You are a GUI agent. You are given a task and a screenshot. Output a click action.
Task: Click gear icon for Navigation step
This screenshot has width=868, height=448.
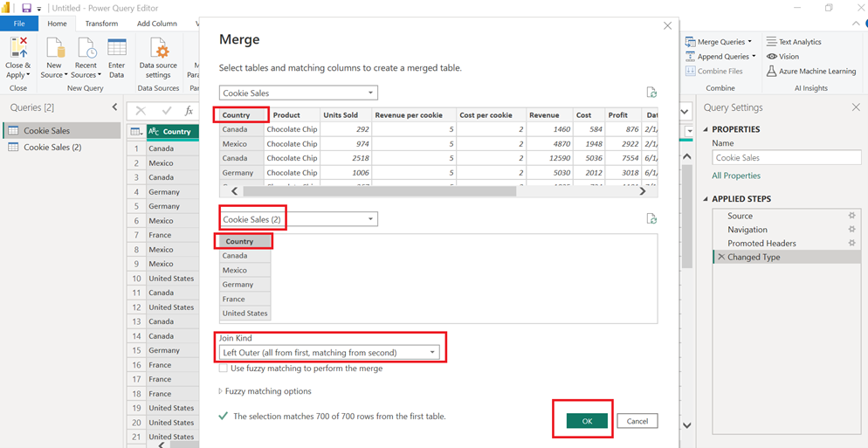[x=852, y=230]
